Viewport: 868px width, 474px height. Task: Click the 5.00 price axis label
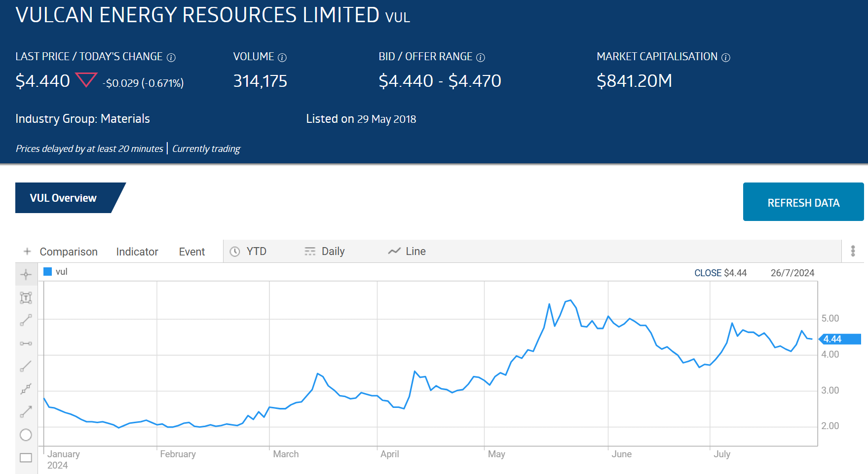click(830, 318)
